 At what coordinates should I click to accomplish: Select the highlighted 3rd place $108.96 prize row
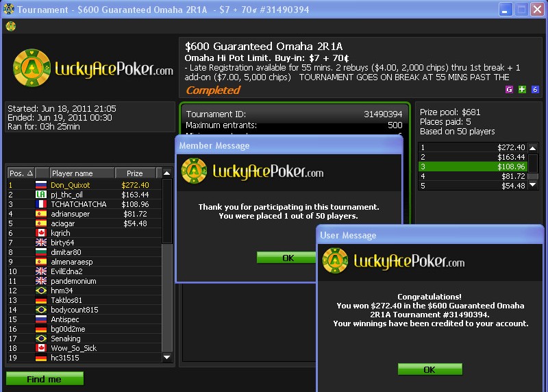[473, 167]
